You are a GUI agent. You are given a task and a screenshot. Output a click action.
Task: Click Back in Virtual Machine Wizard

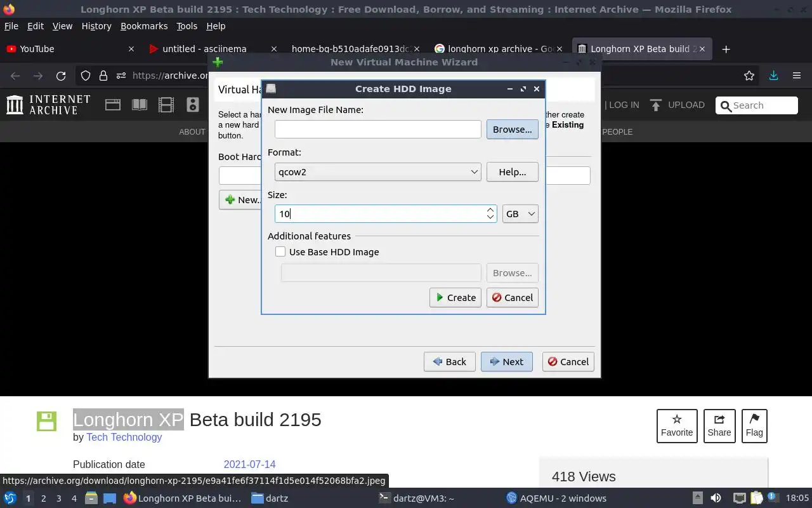tap(449, 362)
